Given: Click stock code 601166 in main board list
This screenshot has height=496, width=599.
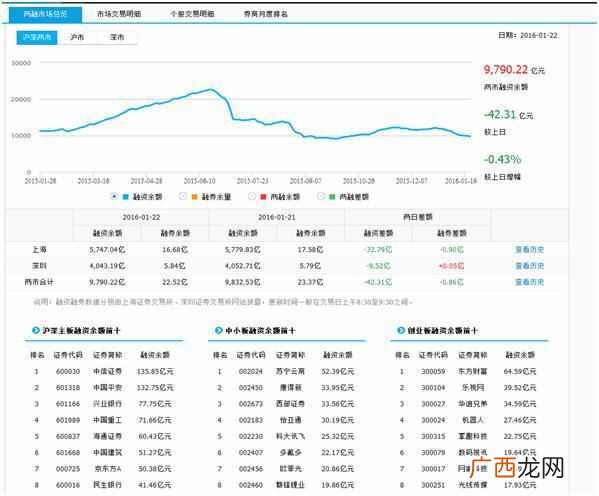Looking at the screenshot, I should point(68,404).
